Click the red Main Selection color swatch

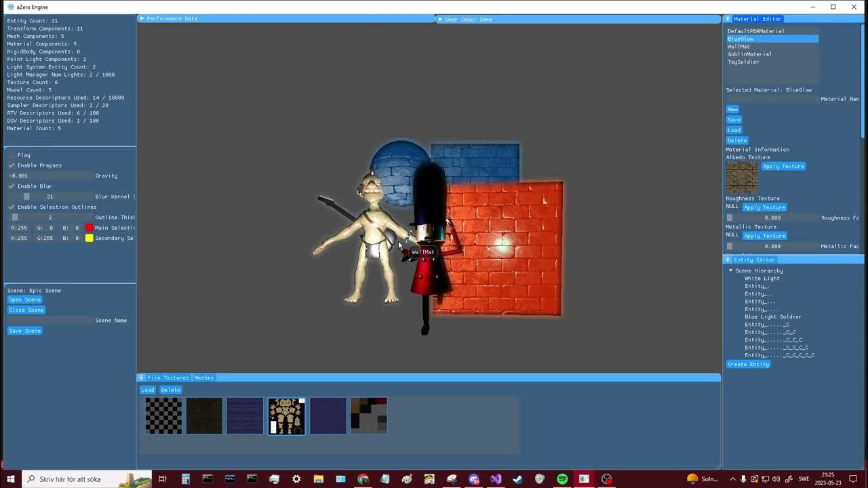[x=89, y=228]
